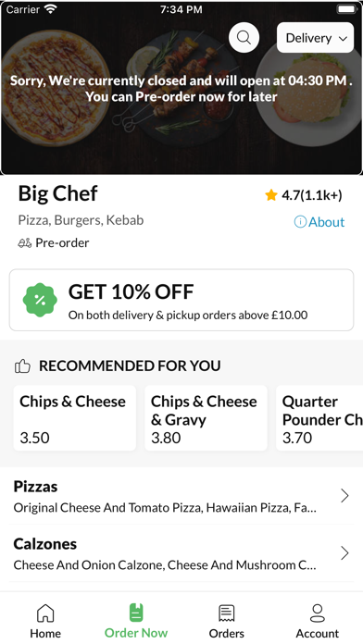Select the Quarter Pounder item card

(x=319, y=418)
